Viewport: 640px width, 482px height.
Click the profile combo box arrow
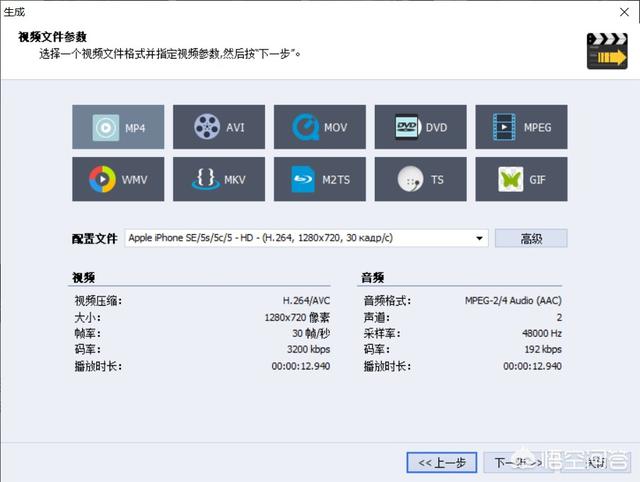click(479, 238)
